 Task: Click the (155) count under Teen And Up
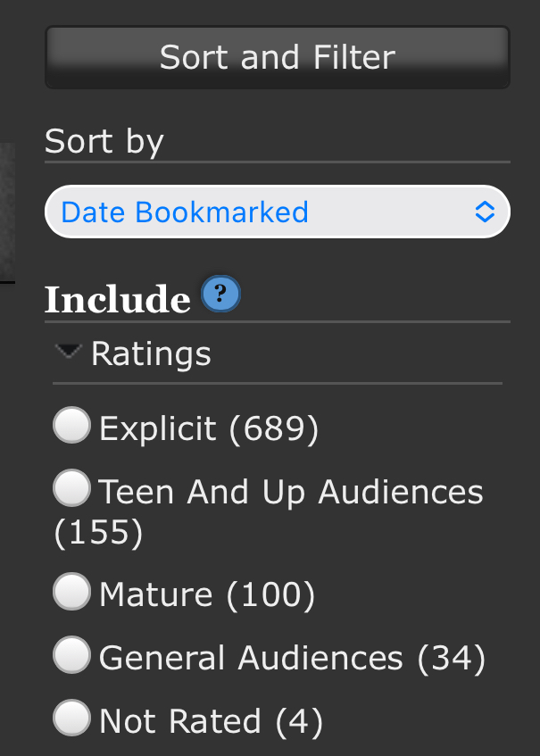tap(98, 534)
